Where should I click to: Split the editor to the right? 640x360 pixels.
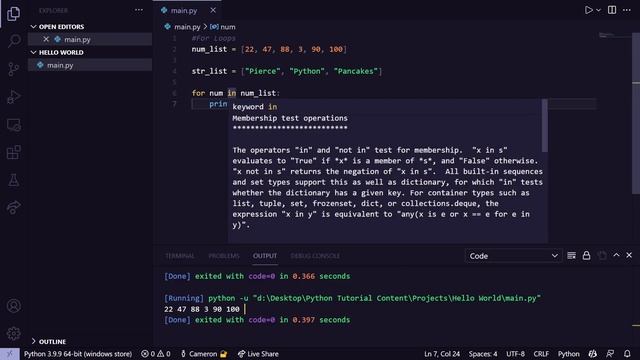pos(612,10)
